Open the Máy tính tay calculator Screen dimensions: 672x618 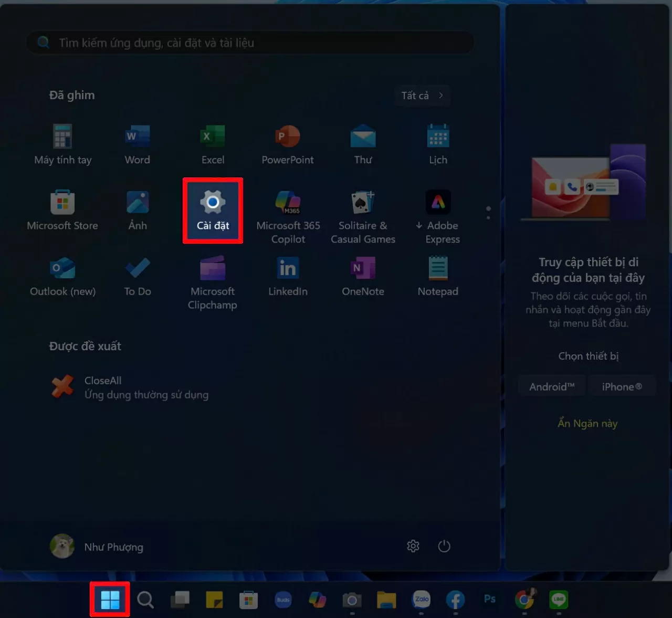tap(62, 145)
